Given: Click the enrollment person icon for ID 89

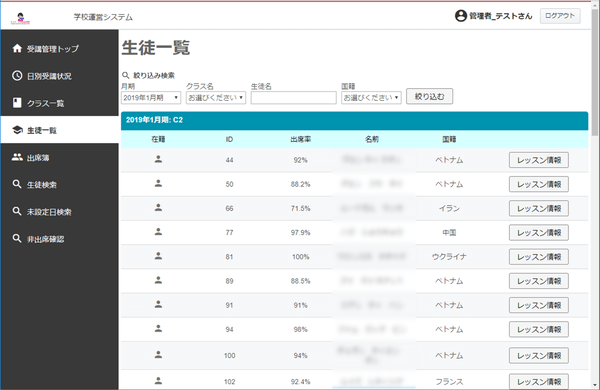Looking at the screenshot, I should (158, 280).
